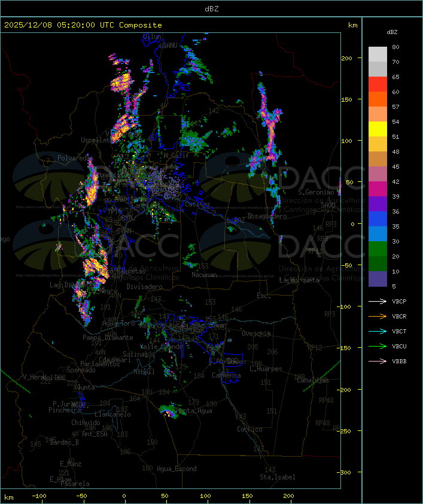Click the km unit label at top right
Image resolution: width=423 pixels, height=504 pixels.
352,25
